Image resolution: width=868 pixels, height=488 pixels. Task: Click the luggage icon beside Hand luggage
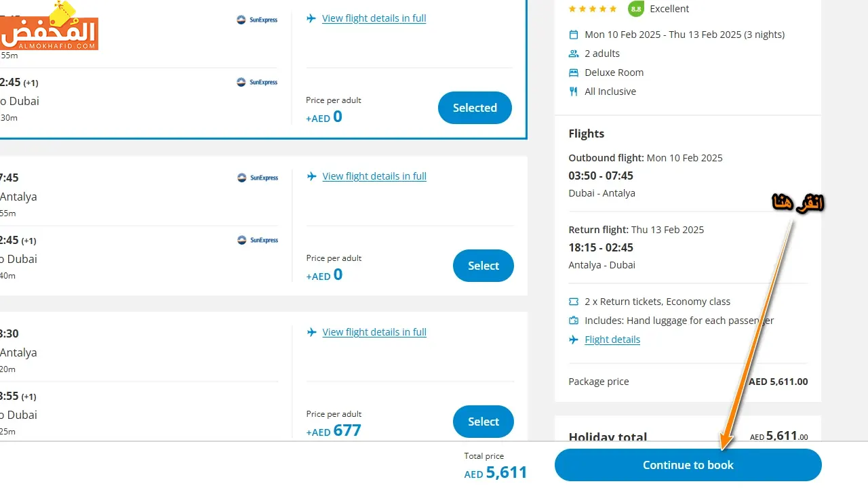pos(574,321)
